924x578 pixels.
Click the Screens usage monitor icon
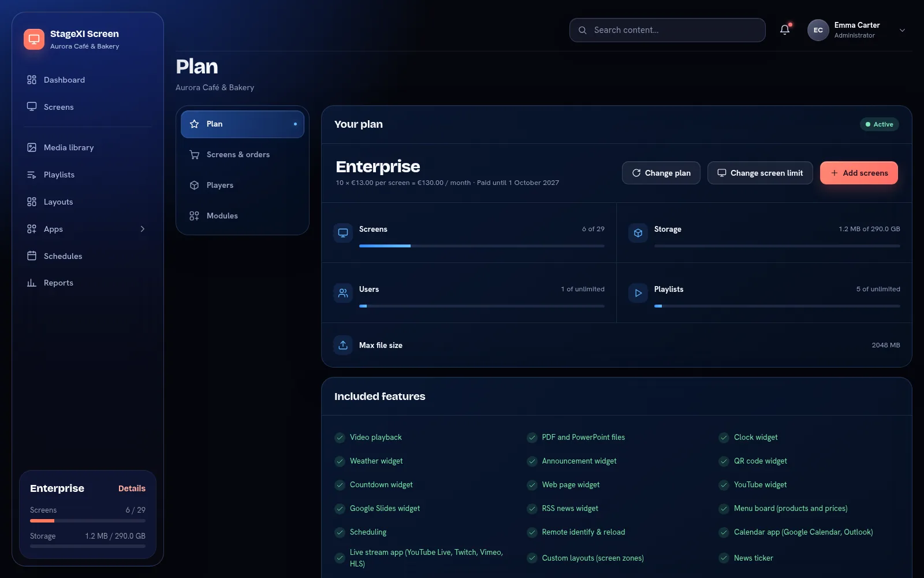point(343,233)
